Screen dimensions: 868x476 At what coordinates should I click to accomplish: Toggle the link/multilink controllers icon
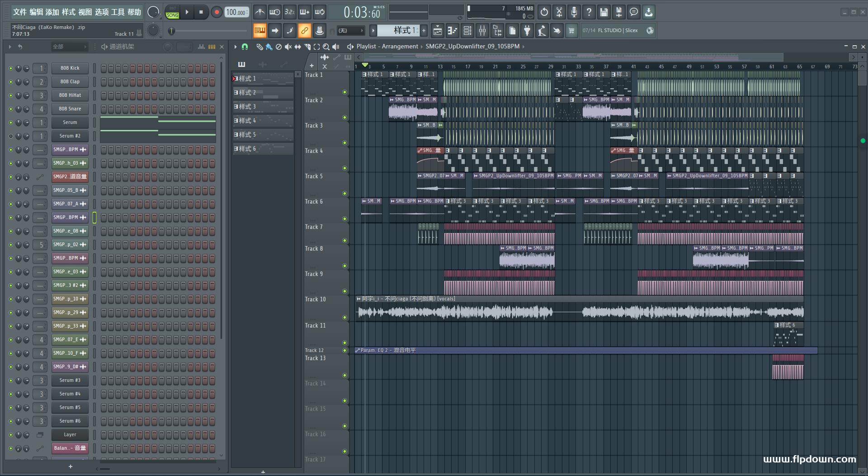(304, 31)
